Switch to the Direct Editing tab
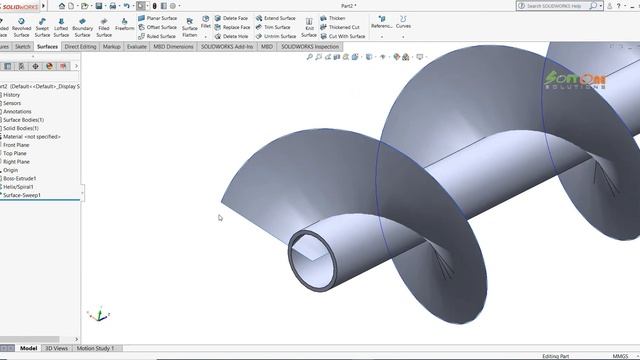The image size is (640, 360). (x=80, y=47)
